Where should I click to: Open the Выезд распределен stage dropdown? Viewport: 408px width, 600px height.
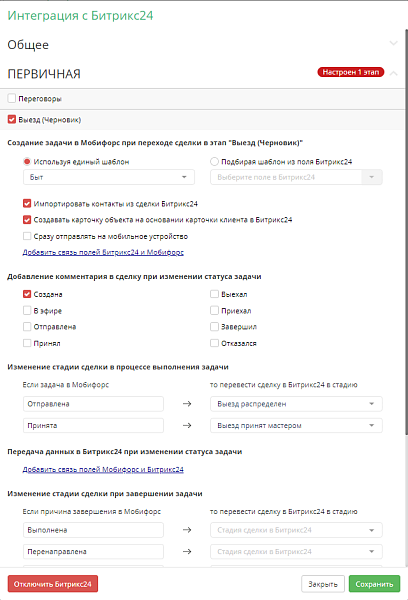[296, 404]
